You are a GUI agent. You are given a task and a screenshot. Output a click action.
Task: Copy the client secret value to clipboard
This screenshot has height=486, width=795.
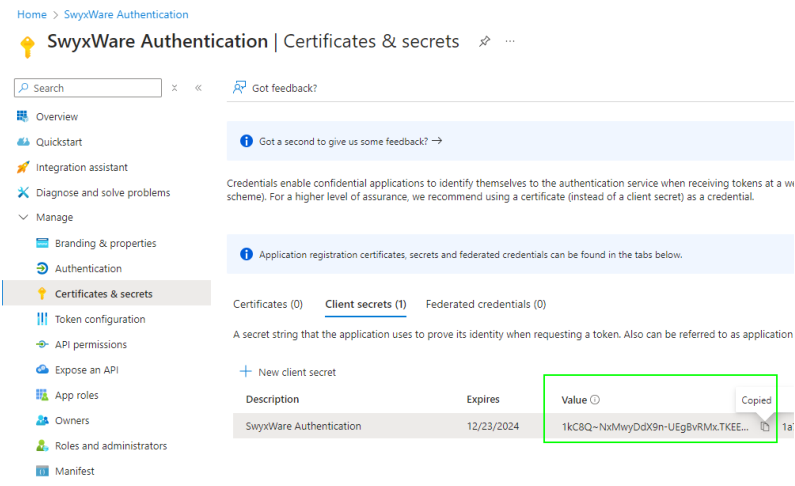pyautogui.click(x=765, y=426)
